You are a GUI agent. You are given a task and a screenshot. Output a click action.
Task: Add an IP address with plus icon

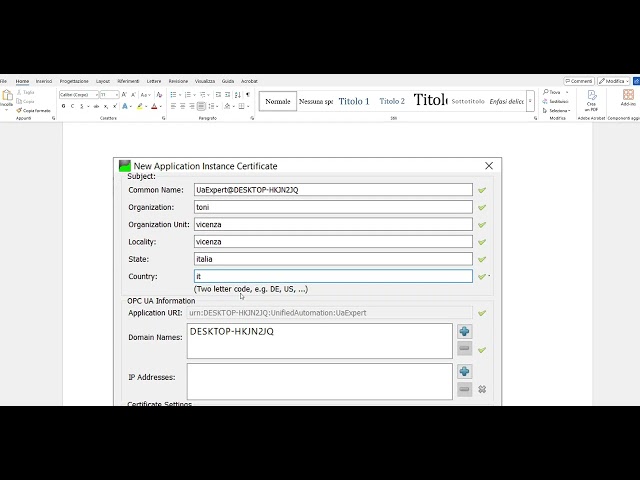(464, 371)
